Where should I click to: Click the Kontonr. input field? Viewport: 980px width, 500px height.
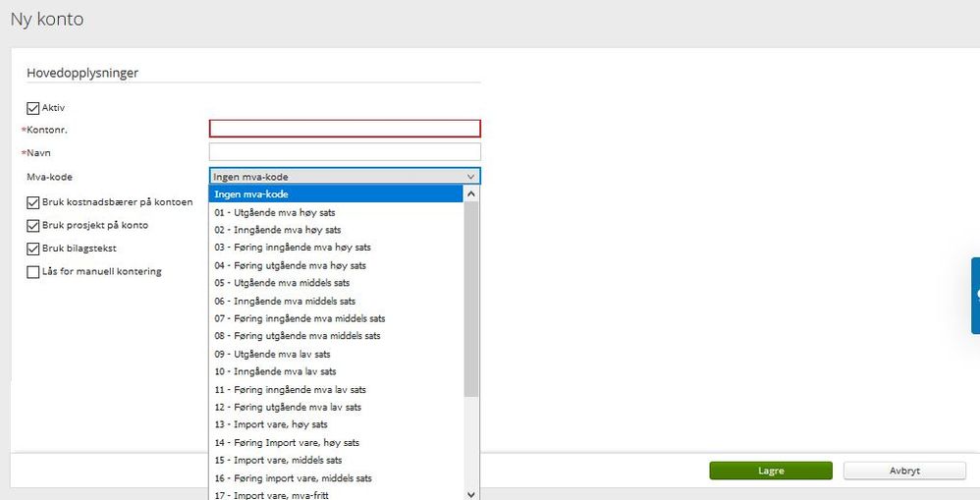345,129
